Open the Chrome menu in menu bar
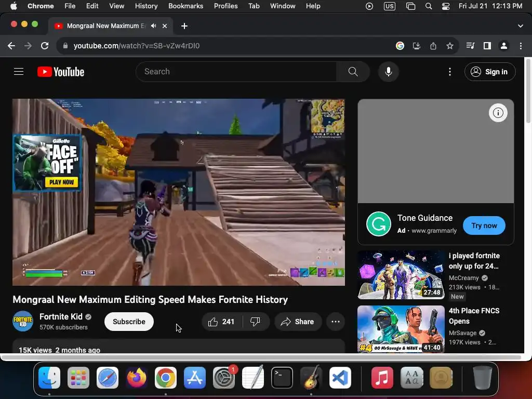532x399 pixels. tap(41, 6)
